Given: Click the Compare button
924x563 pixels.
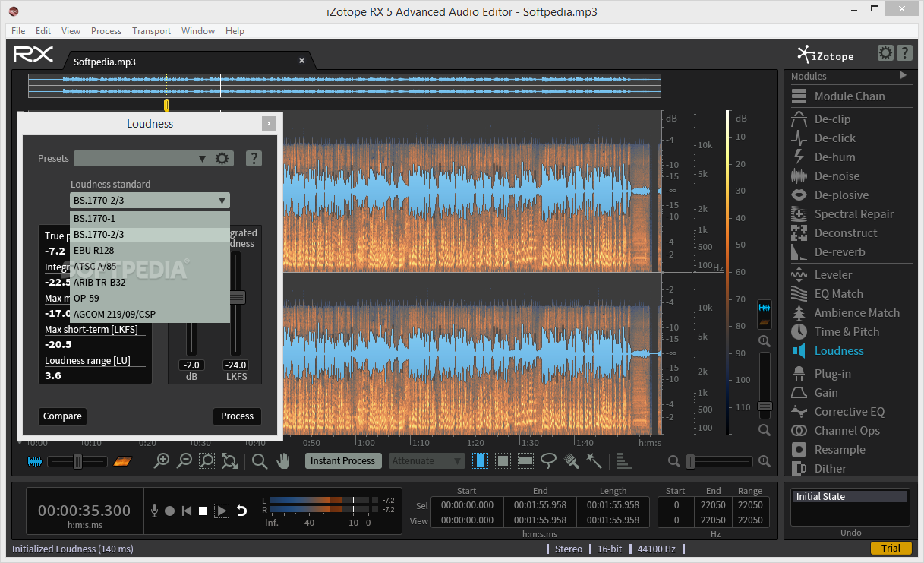Looking at the screenshot, I should 62,416.
